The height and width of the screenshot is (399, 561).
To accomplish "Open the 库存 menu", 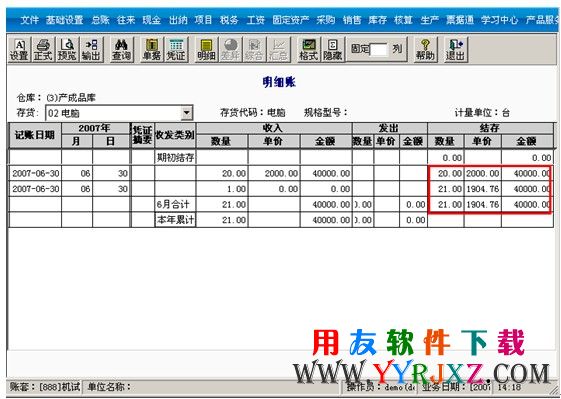I will tap(378, 20).
